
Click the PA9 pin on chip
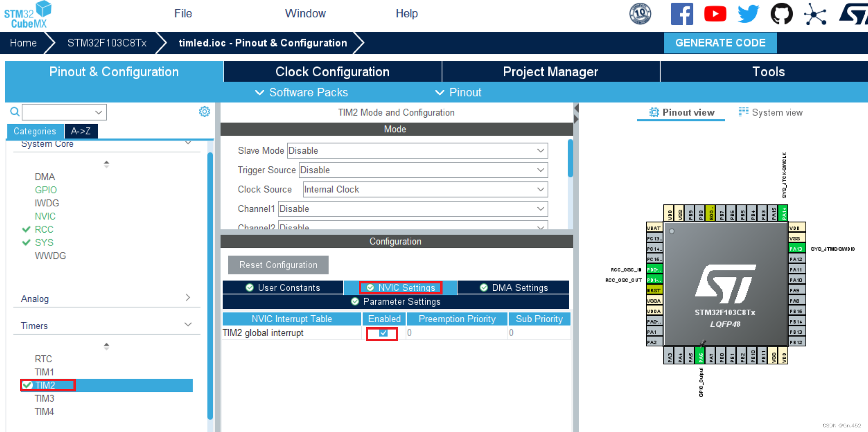[x=797, y=290]
